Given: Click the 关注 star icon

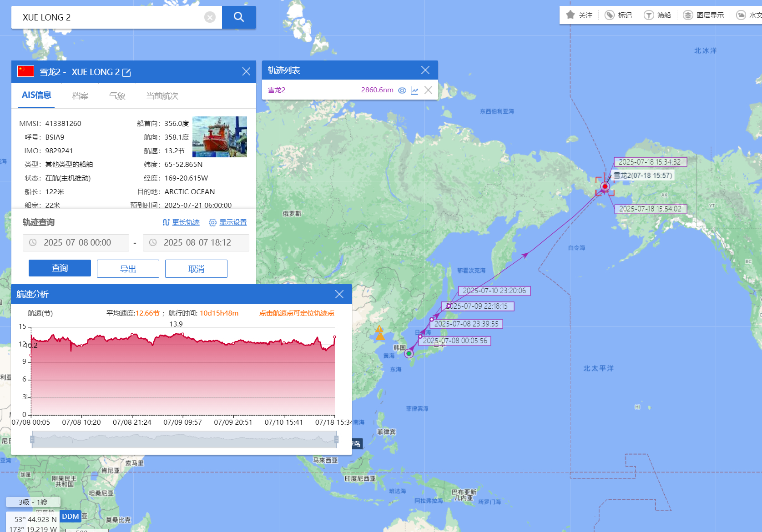Looking at the screenshot, I should click(570, 15).
